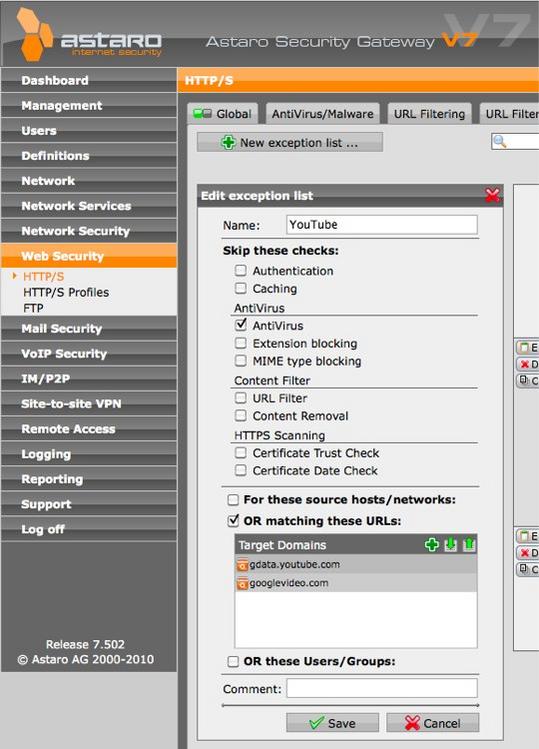The image size is (539, 749).
Task: Click the googlevideo.com entry icon
Action: coord(243,583)
